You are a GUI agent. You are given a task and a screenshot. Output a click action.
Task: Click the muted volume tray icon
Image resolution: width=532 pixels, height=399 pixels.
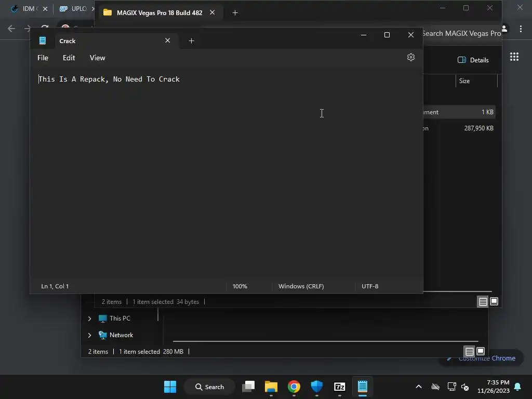tap(465, 387)
